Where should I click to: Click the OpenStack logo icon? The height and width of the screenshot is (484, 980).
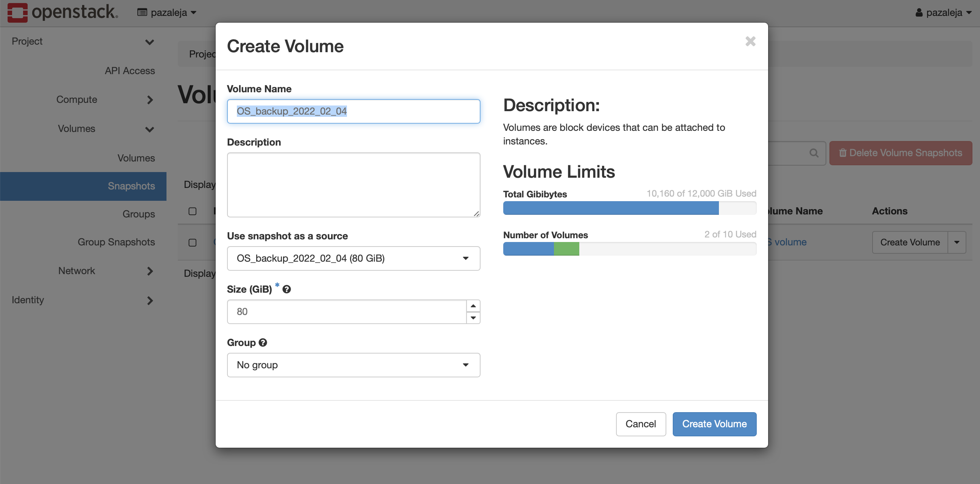tap(17, 12)
